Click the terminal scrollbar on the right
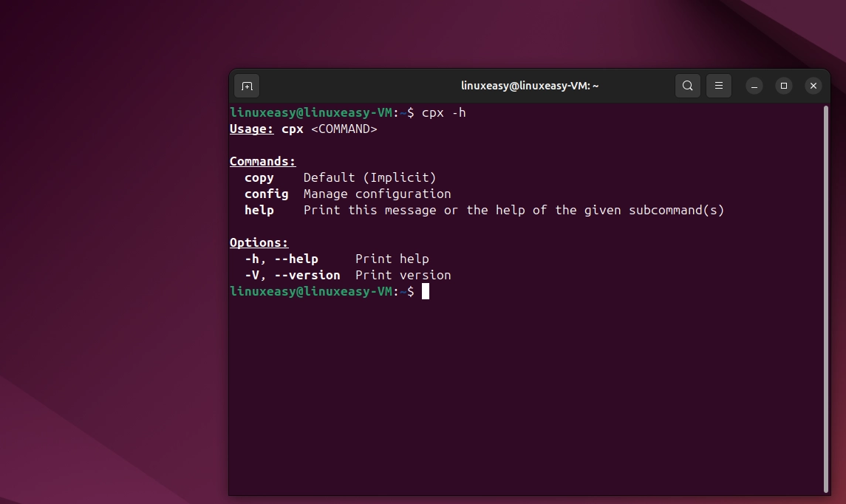Image resolution: width=846 pixels, height=504 pixels. coord(825,222)
